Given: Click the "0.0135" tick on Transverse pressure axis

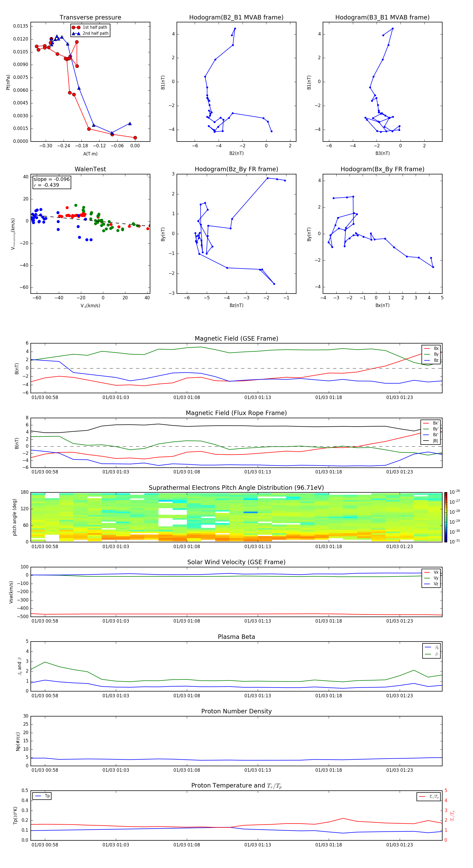Looking at the screenshot, I should click(x=21, y=26).
